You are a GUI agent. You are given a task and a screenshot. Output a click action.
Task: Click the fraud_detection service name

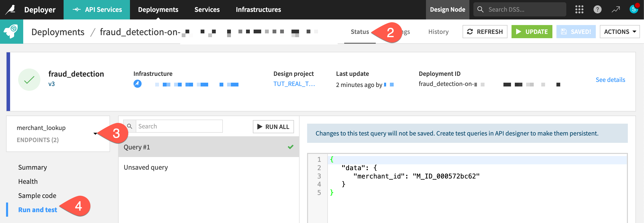pos(76,74)
